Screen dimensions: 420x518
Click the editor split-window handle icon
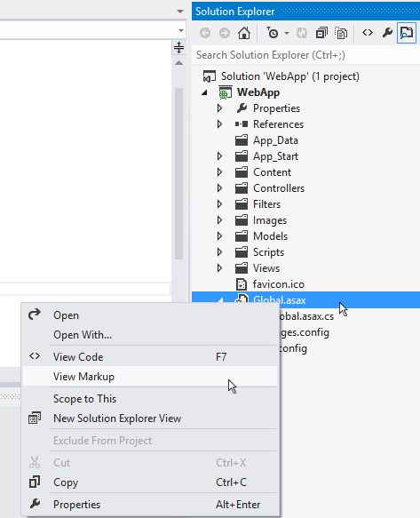(178, 48)
